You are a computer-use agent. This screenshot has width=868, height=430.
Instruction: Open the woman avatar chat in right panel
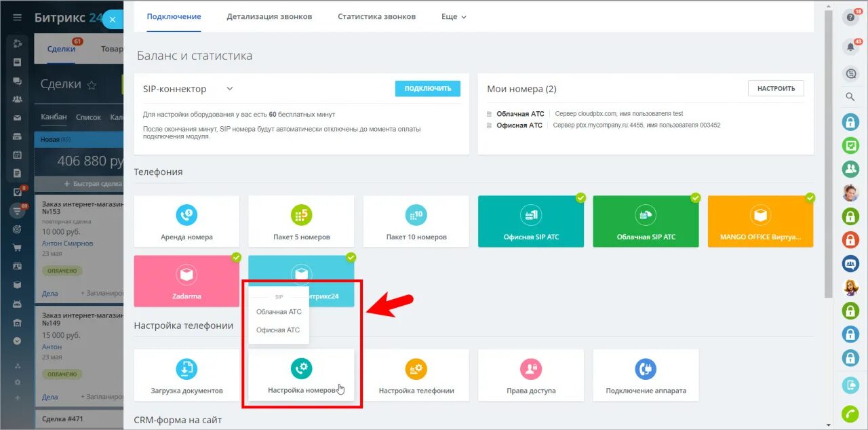[x=850, y=287]
